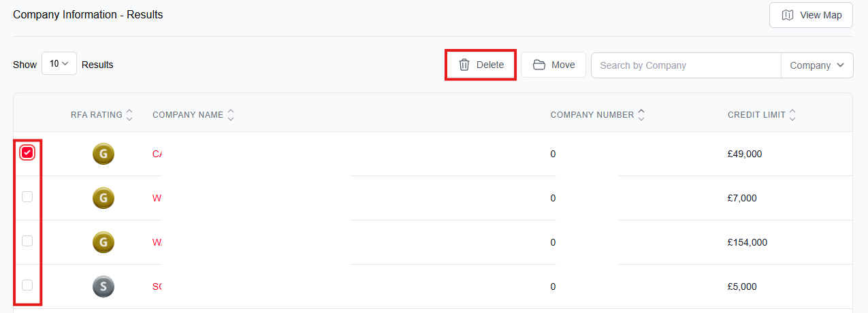The width and height of the screenshot is (868, 313).
Task: Tick the checkbox in the £5,000 row
Action: point(27,285)
